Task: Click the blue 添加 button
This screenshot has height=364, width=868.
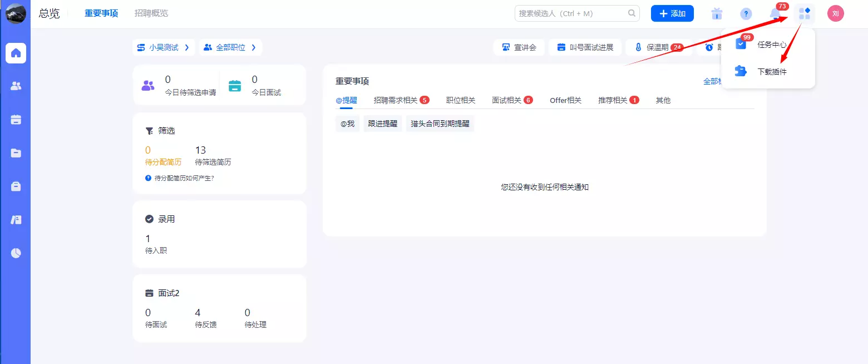Action: 672,13
